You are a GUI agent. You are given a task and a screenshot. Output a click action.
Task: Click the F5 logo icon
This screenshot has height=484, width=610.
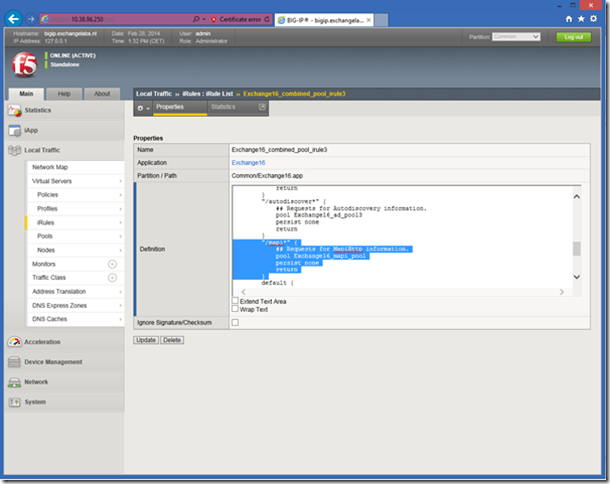23,64
